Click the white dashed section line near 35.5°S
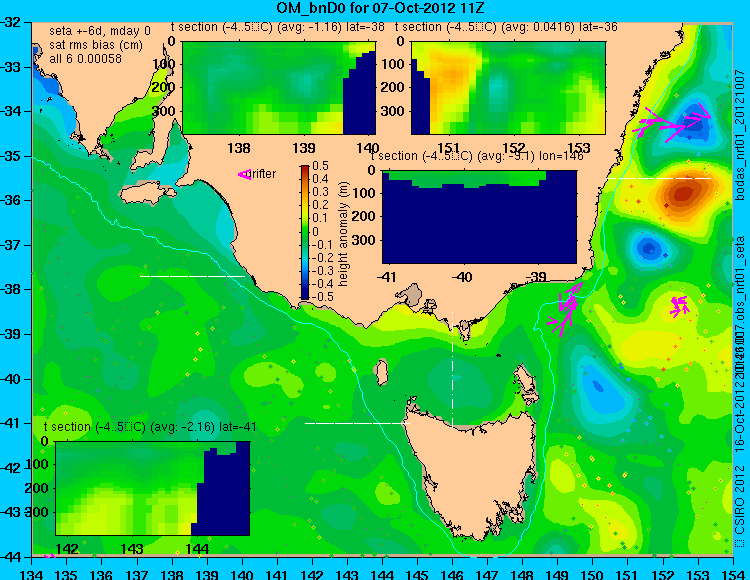The image size is (750, 580). [660, 178]
